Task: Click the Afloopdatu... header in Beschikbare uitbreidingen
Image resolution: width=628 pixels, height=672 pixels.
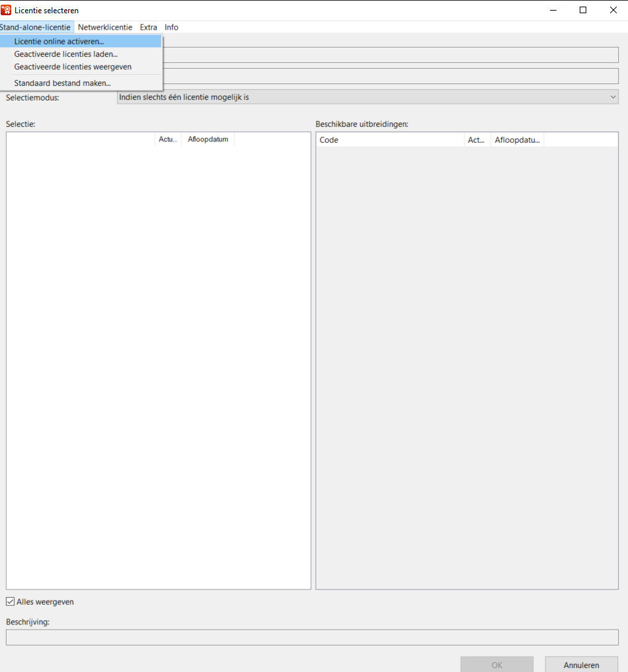Action: click(x=517, y=140)
